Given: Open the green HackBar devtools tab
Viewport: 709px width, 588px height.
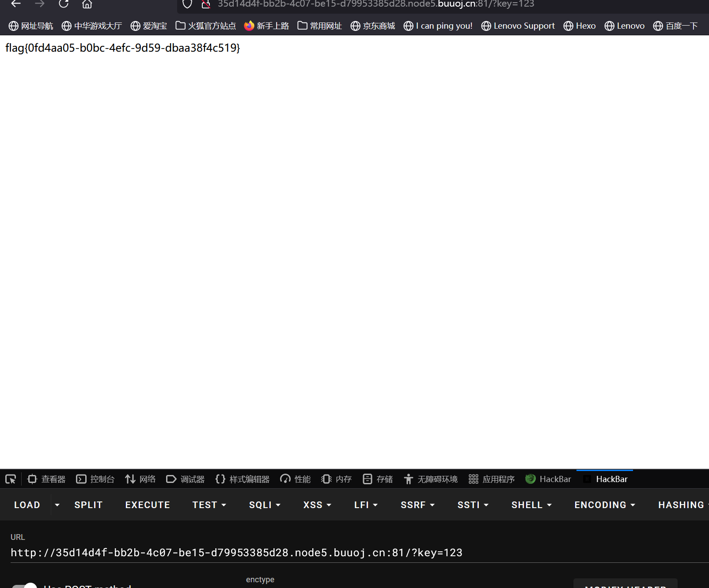Looking at the screenshot, I should coord(548,479).
